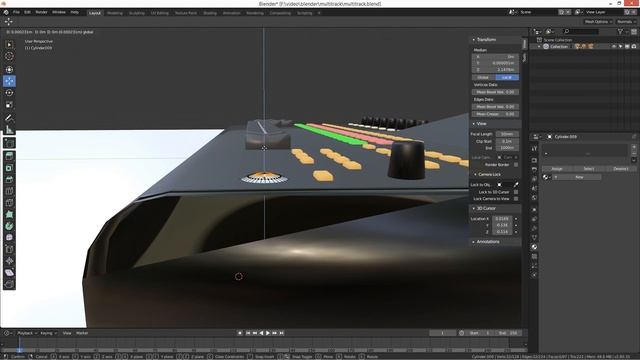This screenshot has height=360, width=640.
Task: Choose the Poly Build tool
Action: (9, 215)
